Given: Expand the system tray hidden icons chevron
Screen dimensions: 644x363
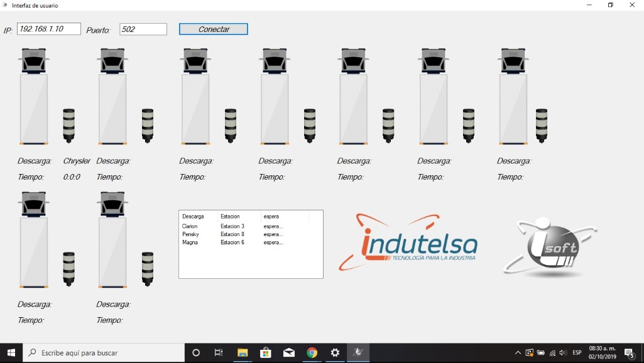Looking at the screenshot, I should coord(518,353).
